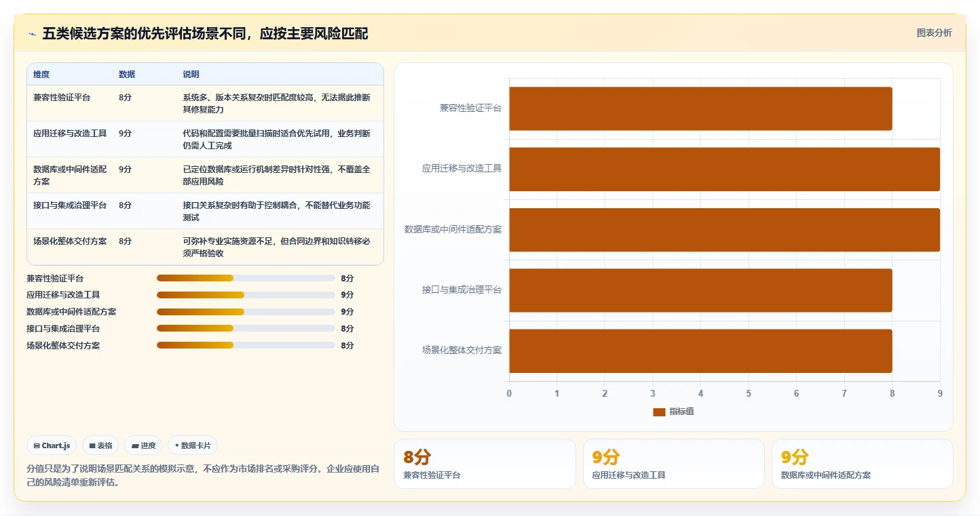980x516 pixels.
Task: Click the 8分 兼容性验证平台 data card
Action: (x=485, y=464)
